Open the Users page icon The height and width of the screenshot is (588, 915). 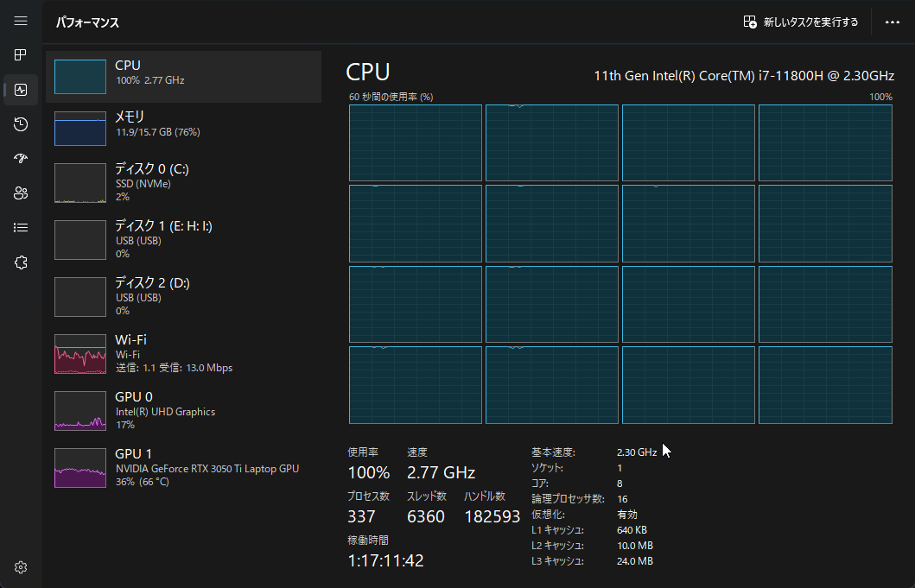[21, 193]
